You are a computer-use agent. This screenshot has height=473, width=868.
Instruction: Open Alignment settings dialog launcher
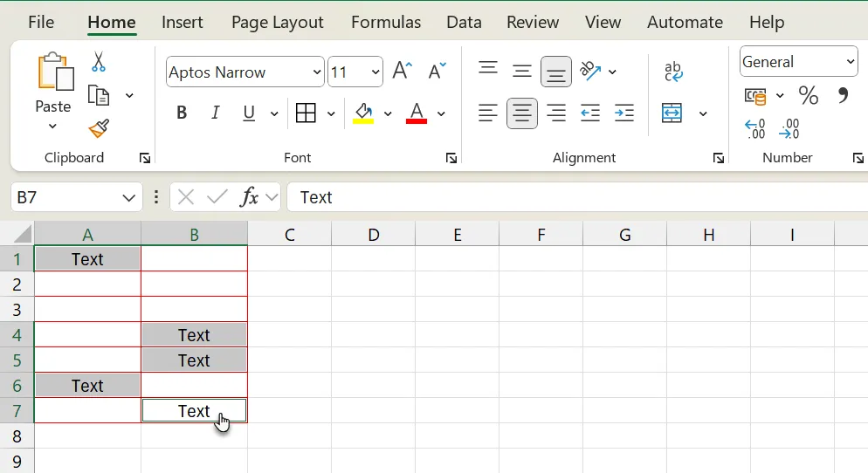click(719, 159)
